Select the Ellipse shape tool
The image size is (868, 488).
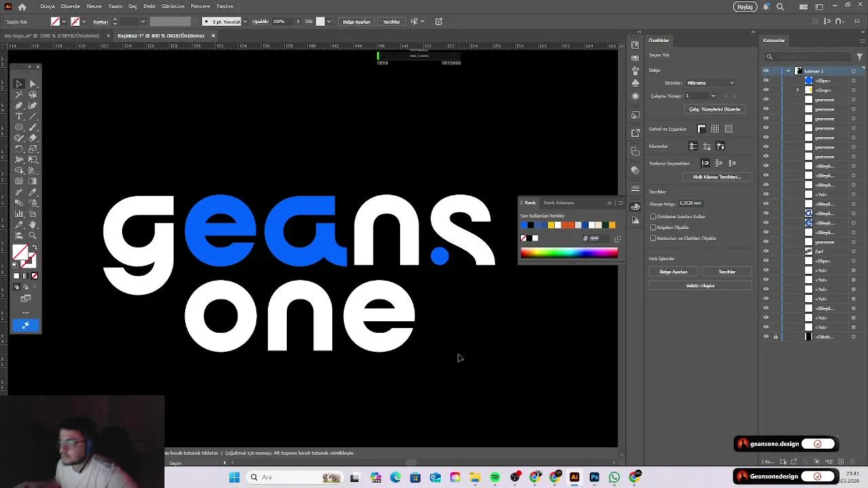point(19,127)
